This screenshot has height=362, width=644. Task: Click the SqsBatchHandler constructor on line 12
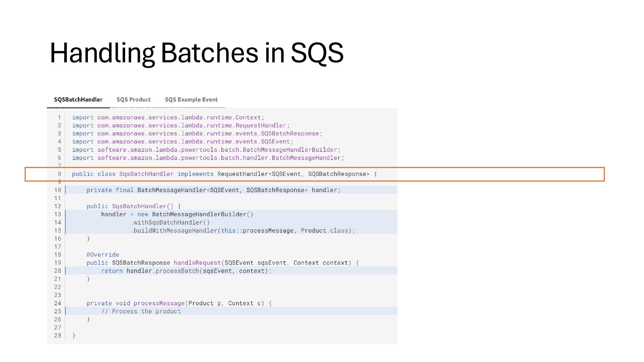(134, 206)
